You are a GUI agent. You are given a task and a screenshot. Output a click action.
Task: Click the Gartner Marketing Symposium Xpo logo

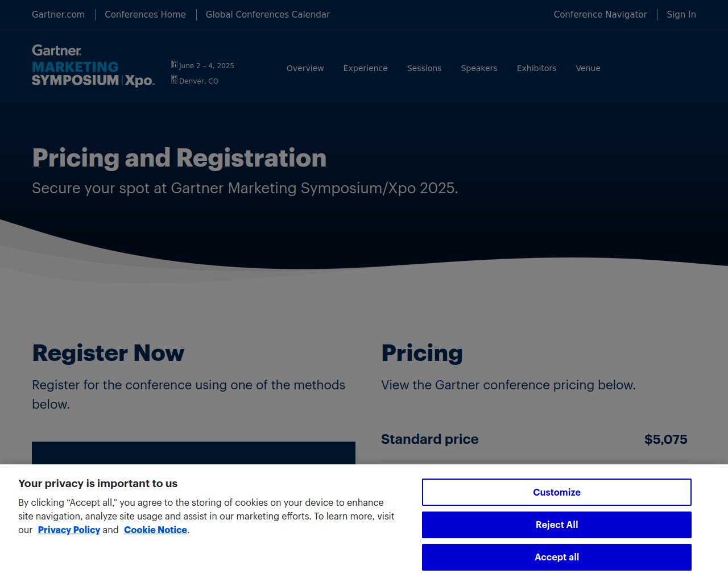93,66
